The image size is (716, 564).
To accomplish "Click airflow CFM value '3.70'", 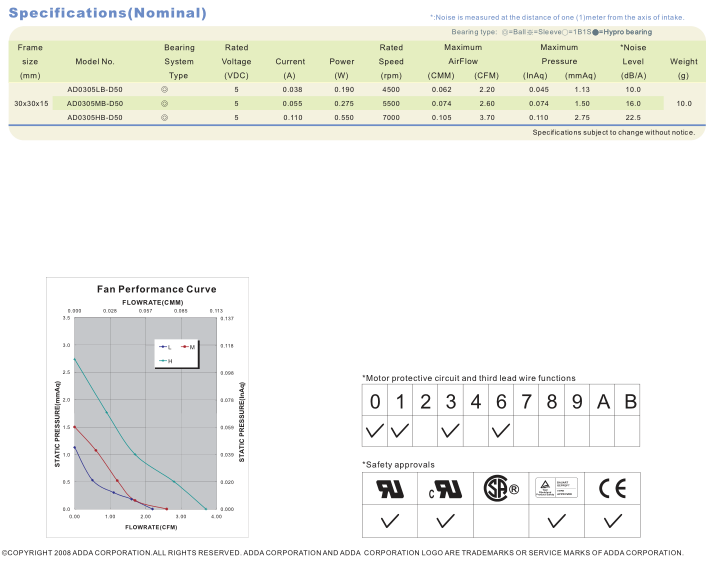I will 487,117.
